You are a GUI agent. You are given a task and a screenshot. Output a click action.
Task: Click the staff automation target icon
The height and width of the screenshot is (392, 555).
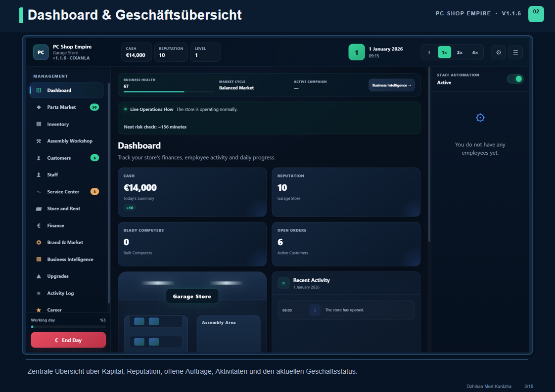tap(480, 118)
